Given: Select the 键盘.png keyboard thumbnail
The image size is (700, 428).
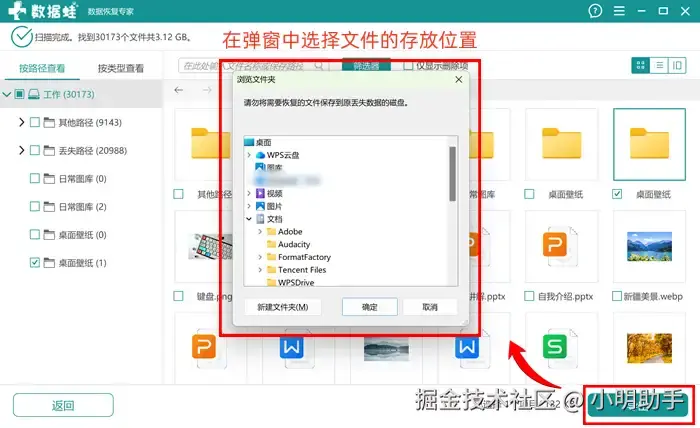Looking at the screenshot, I should (211, 246).
